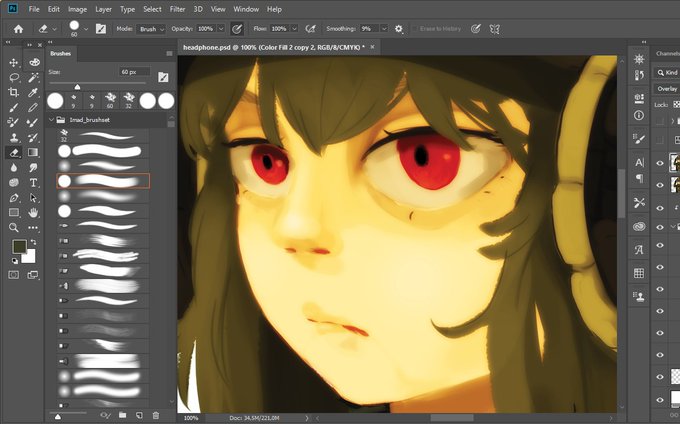Open the Window menu
This screenshot has height=424, width=680.
246,9
